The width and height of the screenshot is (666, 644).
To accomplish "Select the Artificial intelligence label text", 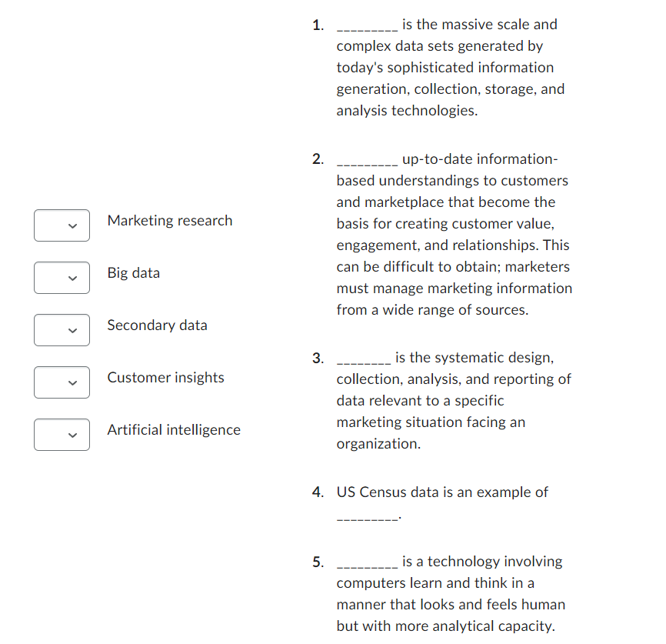I will point(174,429).
